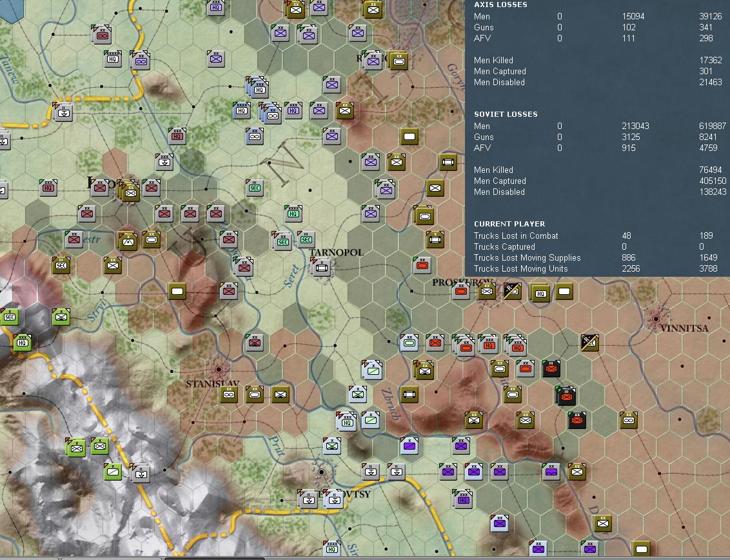Select the R-marked black counter beside Proskurov

click(x=512, y=291)
